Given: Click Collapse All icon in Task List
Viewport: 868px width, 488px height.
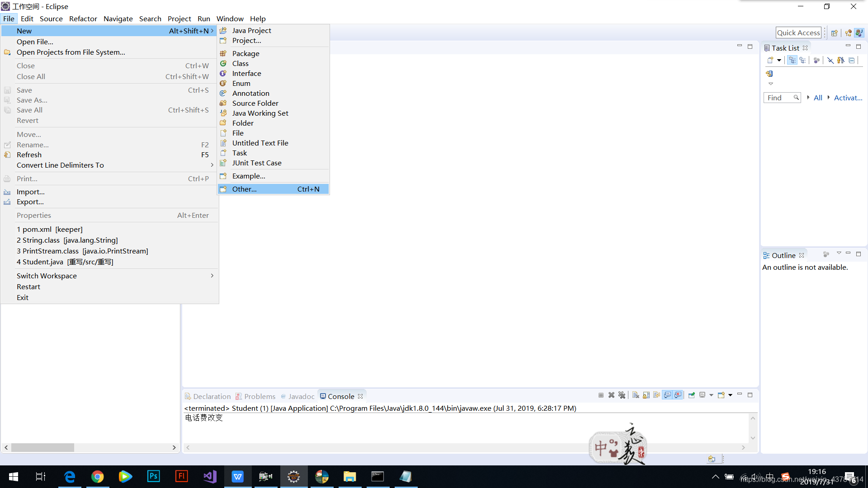Looking at the screenshot, I should pos(852,60).
